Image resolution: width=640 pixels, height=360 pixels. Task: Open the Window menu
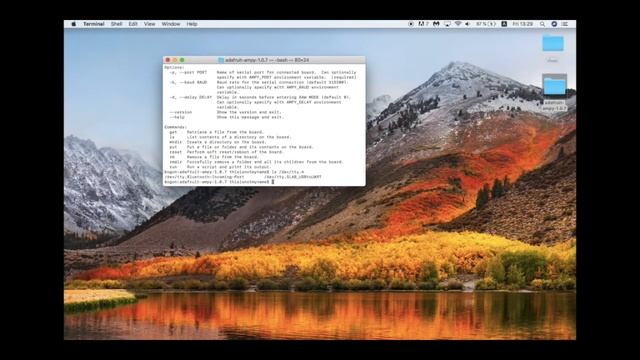pyautogui.click(x=171, y=24)
